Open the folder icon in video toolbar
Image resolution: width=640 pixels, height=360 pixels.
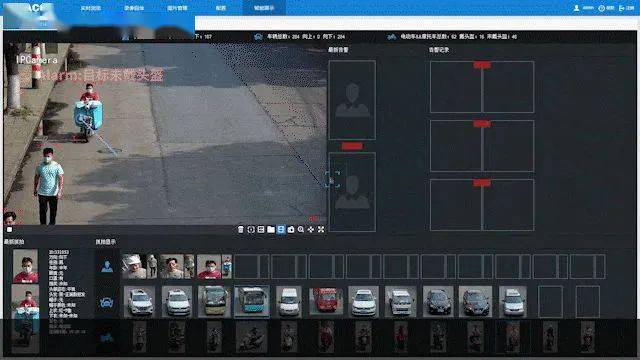coord(271,230)
